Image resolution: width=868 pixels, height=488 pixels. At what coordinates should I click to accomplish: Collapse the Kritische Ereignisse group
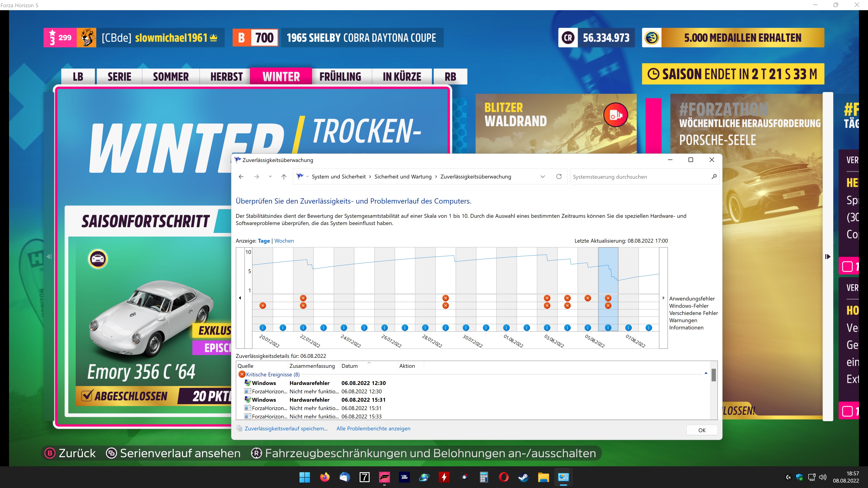tap(705, 373)
